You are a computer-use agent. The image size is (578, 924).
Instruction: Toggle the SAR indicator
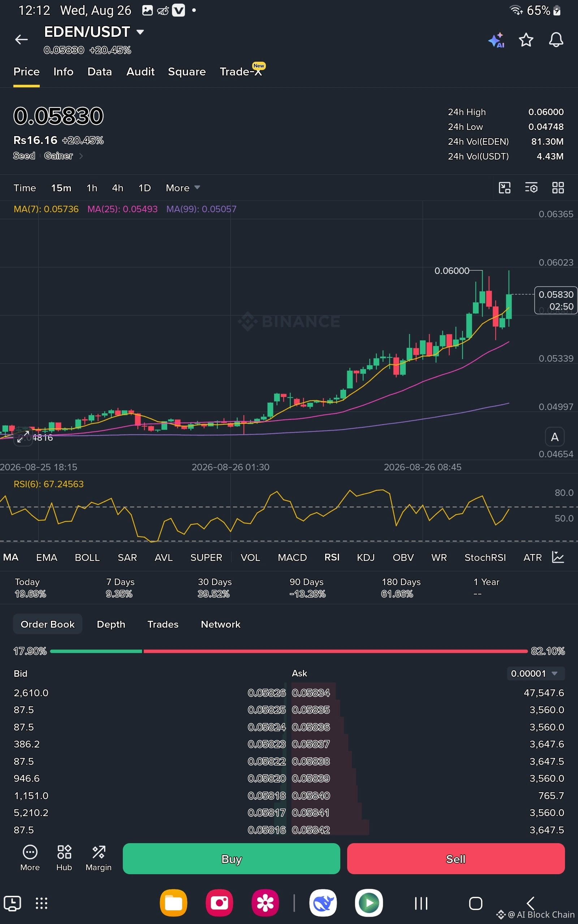[x=127, y=557]
